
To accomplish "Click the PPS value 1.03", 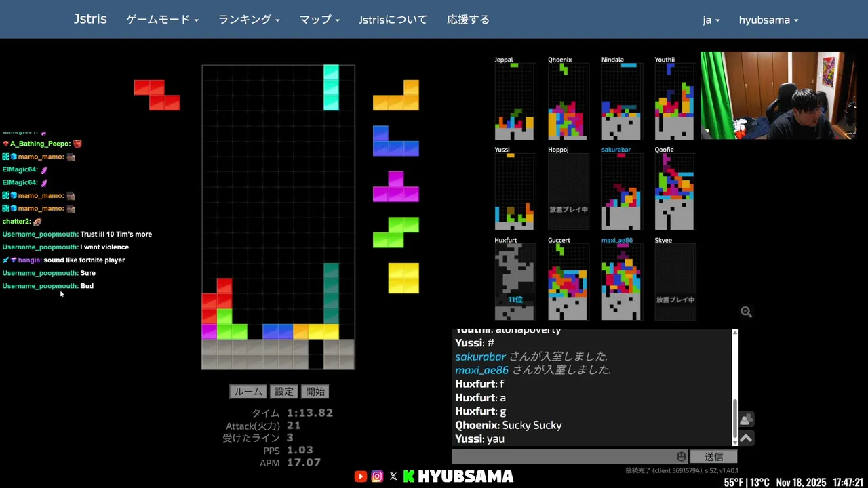I will (300, 450).
